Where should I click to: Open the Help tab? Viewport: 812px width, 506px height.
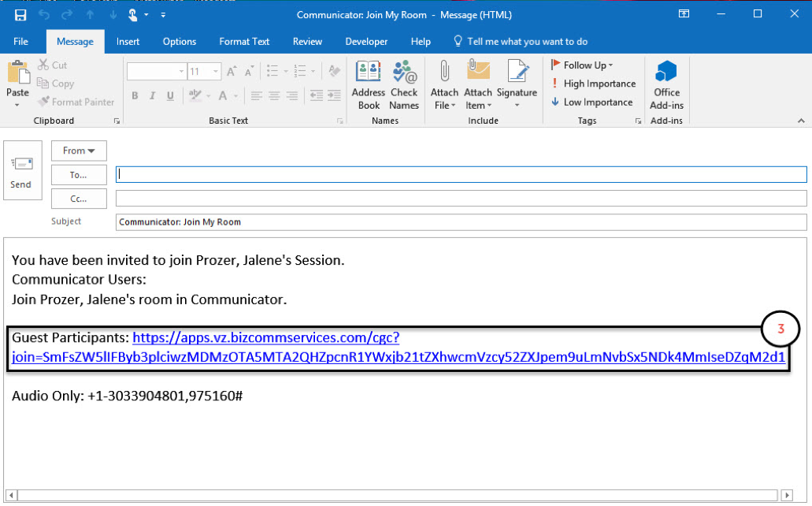(421, 42)
